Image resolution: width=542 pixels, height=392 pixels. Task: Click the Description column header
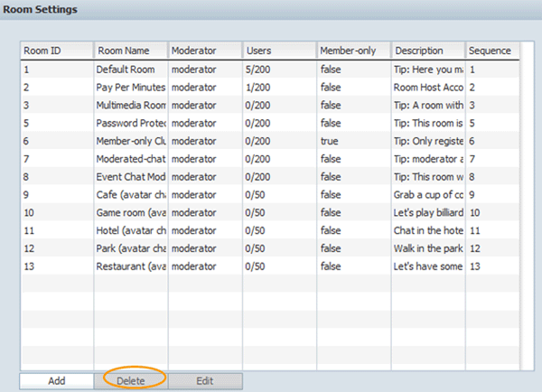(427, 51)
